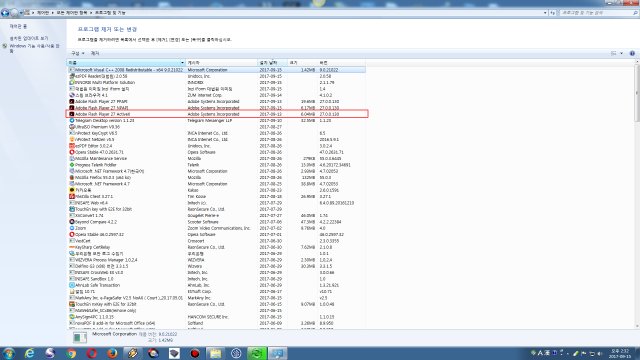Sort by the install date column header
The height and width of the screenshot is (360, 640).
272,63
